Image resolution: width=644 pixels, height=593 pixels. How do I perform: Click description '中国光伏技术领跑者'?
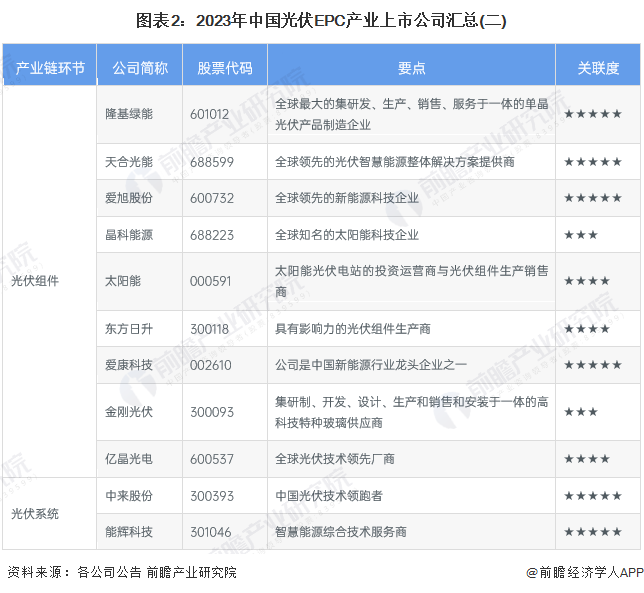(x=329, y=496)
